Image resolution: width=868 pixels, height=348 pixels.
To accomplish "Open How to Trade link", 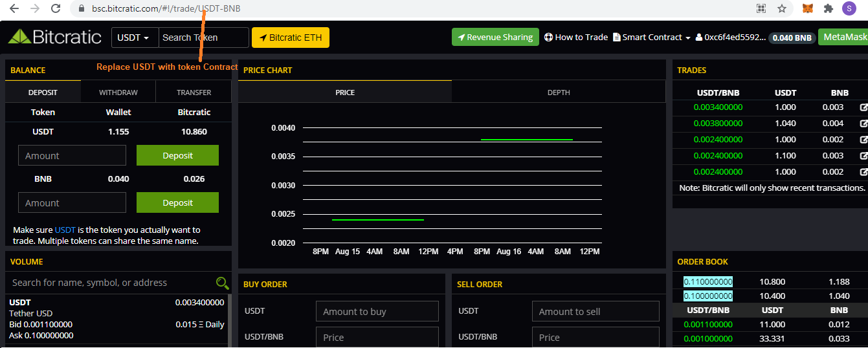I will (x=576, y=38).
